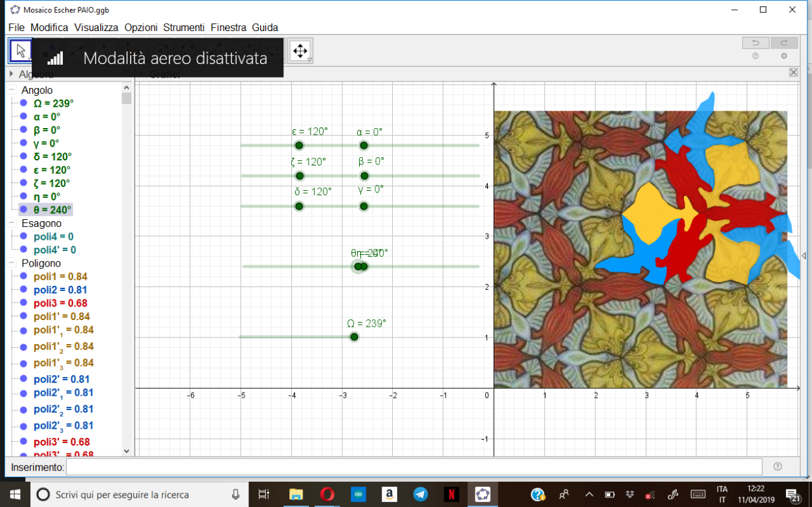Open File Explorer from the taskbar
Image resolution: width=812 pixels, height=507 pixels.
(296, 495)
